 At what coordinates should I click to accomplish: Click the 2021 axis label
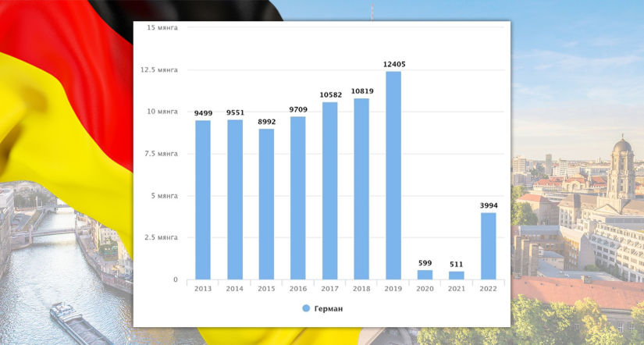(x=457, y=289)
